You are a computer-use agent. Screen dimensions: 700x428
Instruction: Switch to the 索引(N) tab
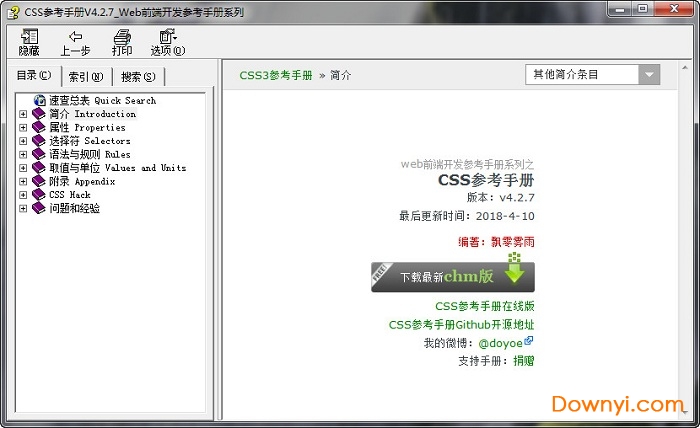(86, 77)
